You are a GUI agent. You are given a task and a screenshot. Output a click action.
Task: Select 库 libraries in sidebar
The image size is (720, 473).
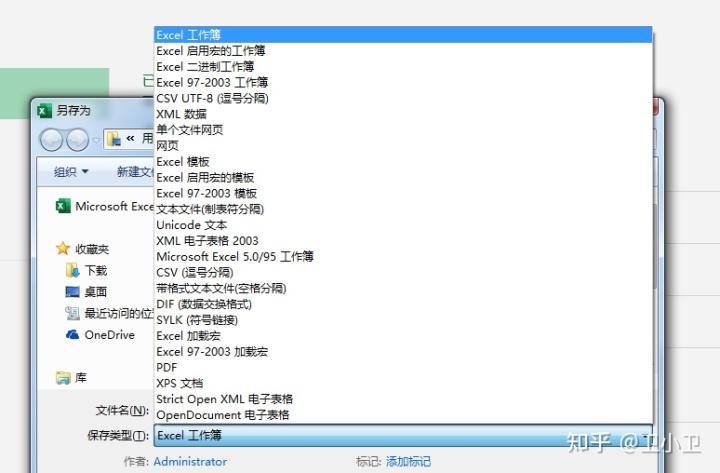[x=71, y=378]
